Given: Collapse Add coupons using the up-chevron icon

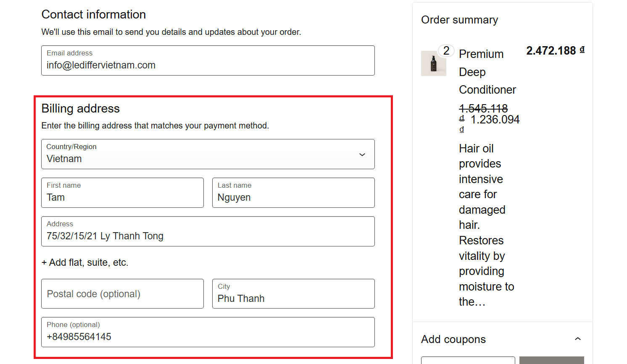Looking at the screenshot, I should click(x=578, y=339).
